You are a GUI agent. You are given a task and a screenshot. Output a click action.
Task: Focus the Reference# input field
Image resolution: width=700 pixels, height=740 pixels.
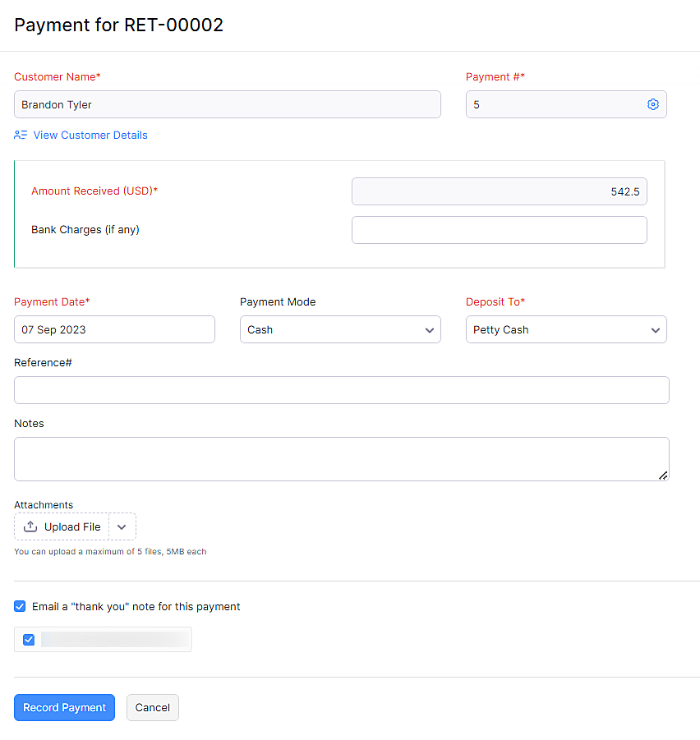click(342, 390)
